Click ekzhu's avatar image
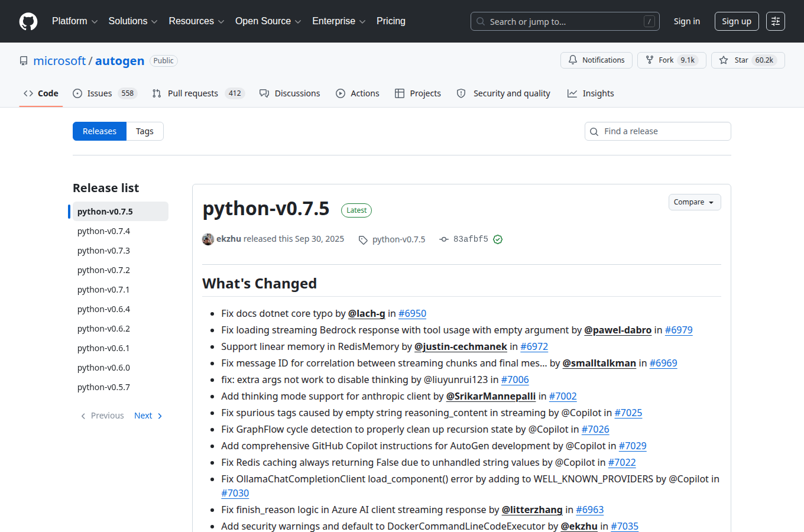Viewport: 804px width, 532px height. [x=208, y=239]
